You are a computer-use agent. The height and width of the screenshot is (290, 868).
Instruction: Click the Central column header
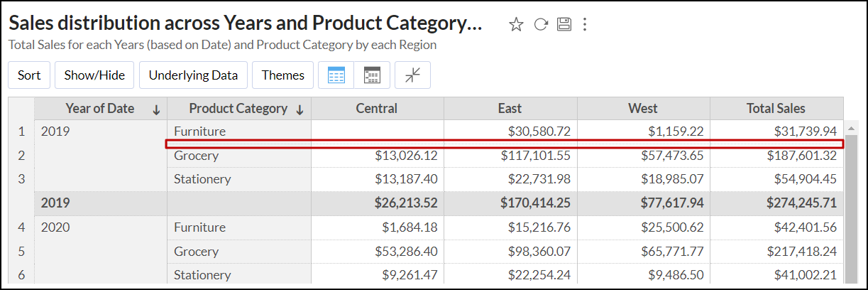pos(377,109)
